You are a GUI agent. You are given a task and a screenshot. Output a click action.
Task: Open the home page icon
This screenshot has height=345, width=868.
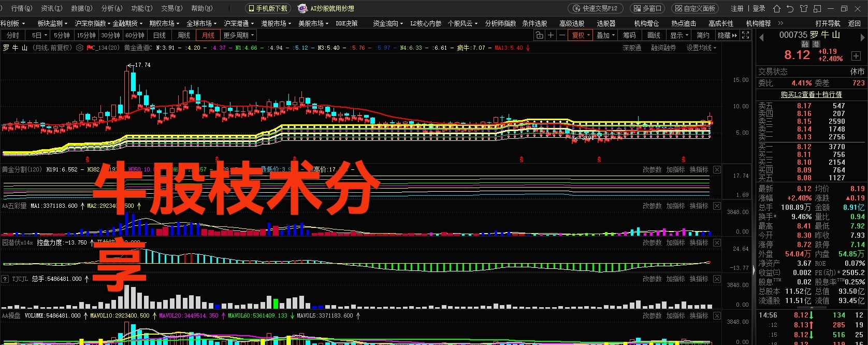point(776,8)
